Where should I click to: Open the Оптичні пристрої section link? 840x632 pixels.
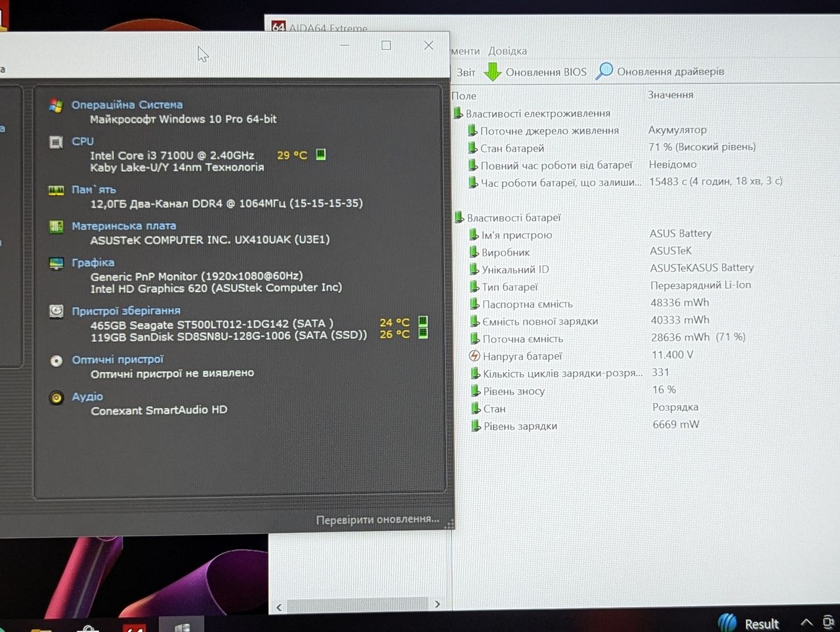(x=118, y=360)
